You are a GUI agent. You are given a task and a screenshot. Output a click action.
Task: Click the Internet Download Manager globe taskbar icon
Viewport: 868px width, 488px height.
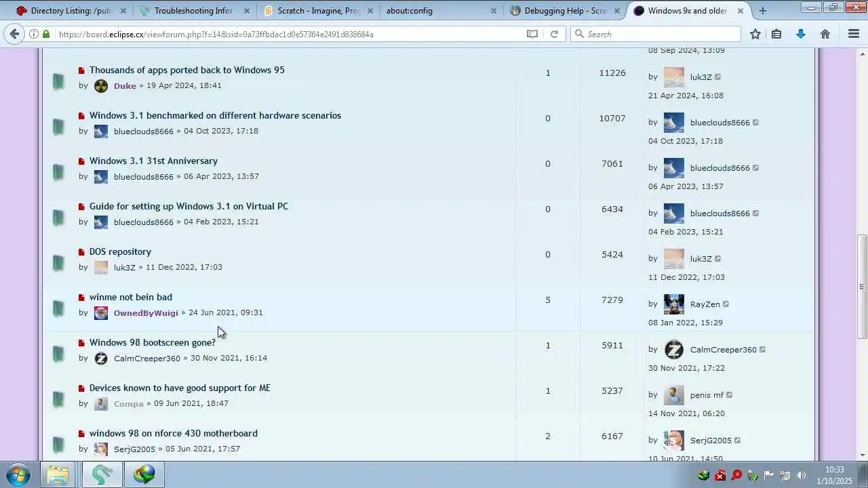tap(144, 474)
